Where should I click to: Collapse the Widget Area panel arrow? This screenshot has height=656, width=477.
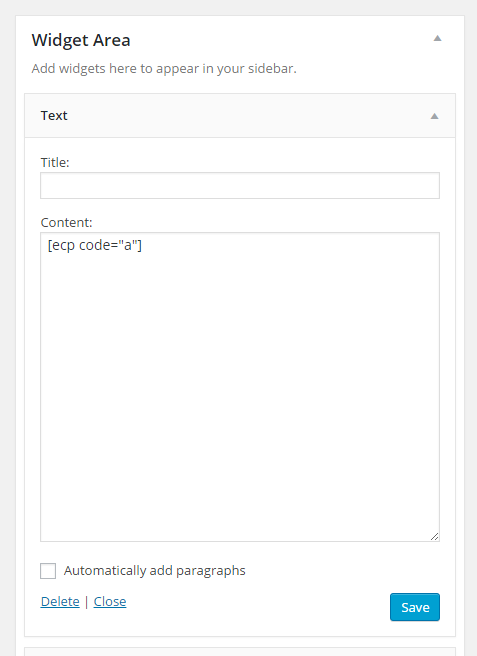pyautogui.click(x=437, y=38)
